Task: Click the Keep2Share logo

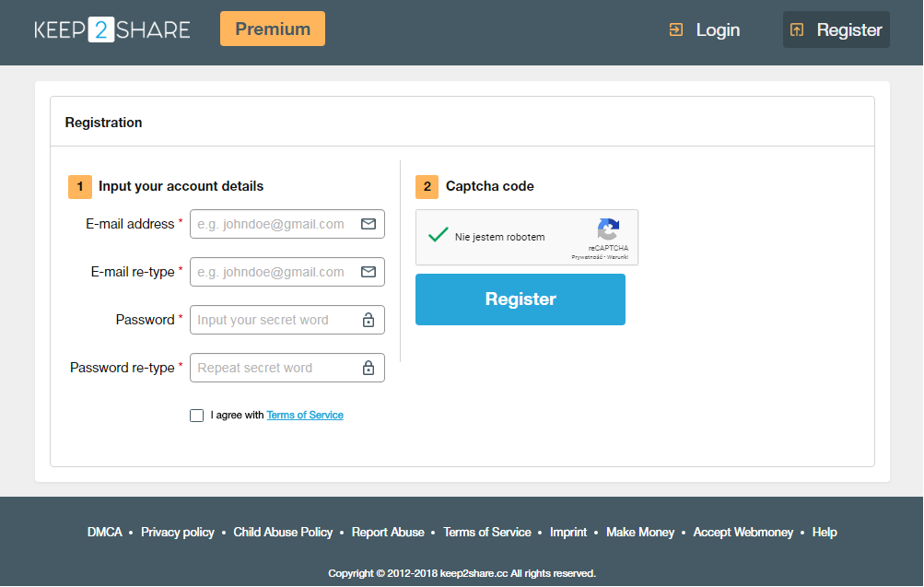Action: 112,29
